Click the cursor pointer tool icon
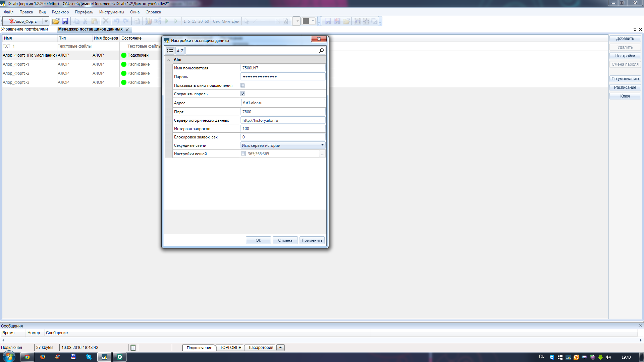This screenshot has width=644, height=362. tap(247, 21)
